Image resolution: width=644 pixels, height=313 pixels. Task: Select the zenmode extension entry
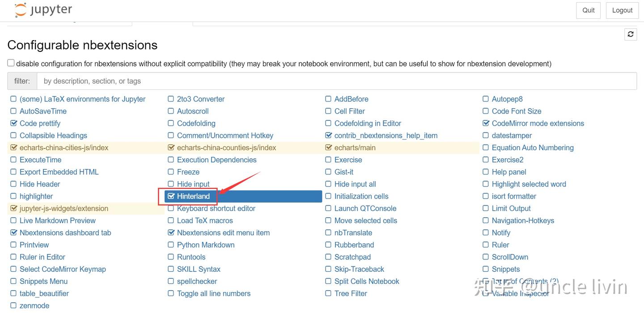[34, 306]
